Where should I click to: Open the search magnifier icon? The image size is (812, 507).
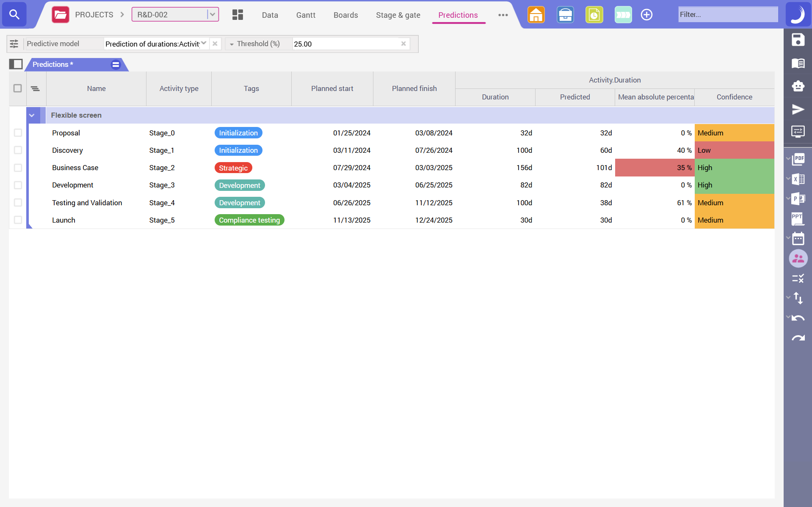click(14, 14)
